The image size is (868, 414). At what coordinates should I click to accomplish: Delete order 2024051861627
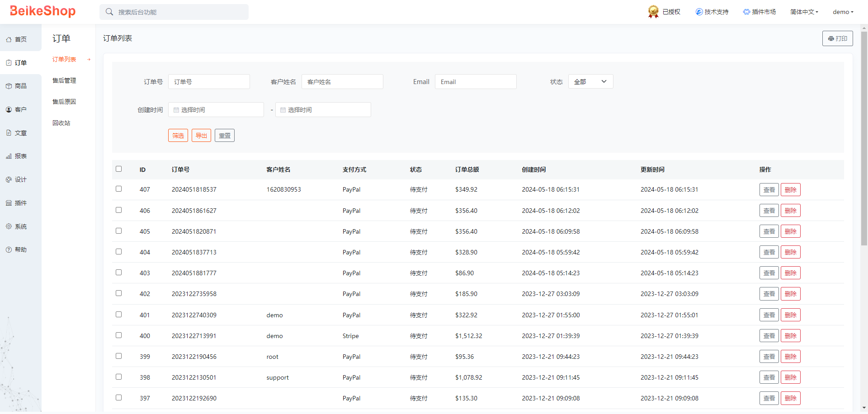(x=790, y=211)
